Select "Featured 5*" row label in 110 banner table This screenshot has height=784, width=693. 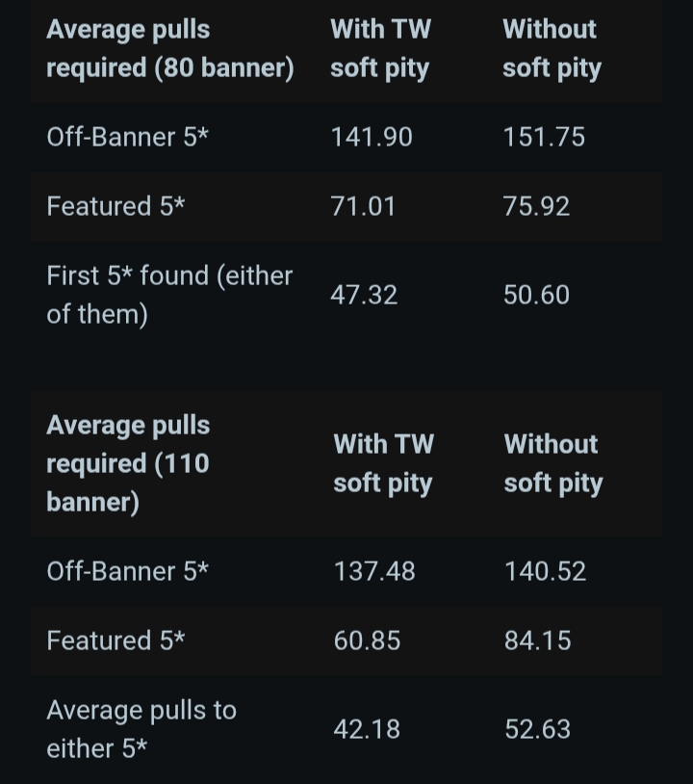115,640
